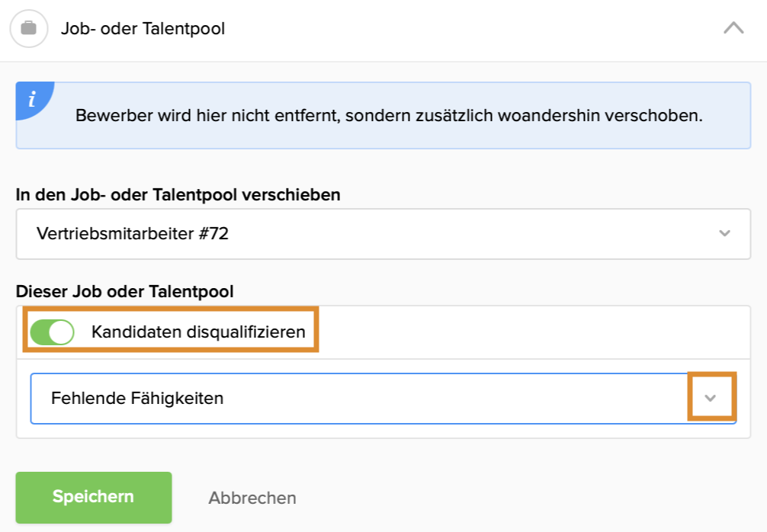Select the "Vertriebsmitarbeiter #72" value text
Screen dimensions: 767x532
(x=133, y=233)
